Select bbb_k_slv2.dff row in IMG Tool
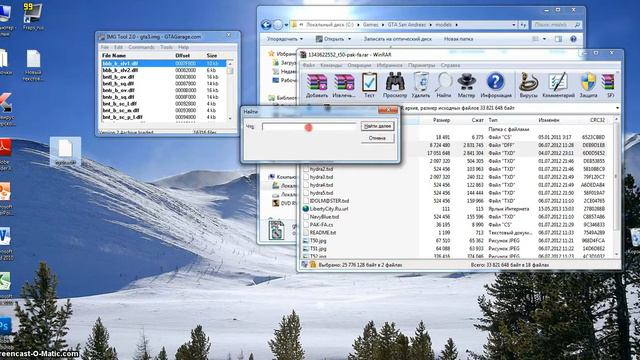The height and width of the screenshot is (360, 640). point(164,70)
